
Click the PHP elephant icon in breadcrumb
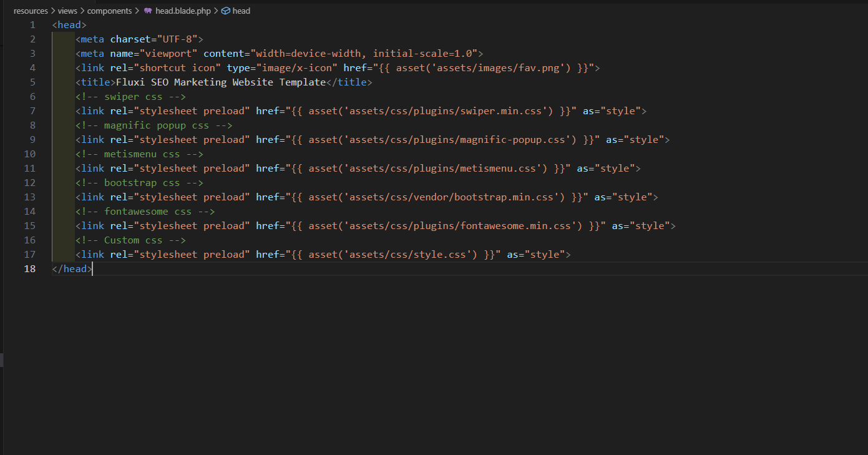click(x=148, y=11)
